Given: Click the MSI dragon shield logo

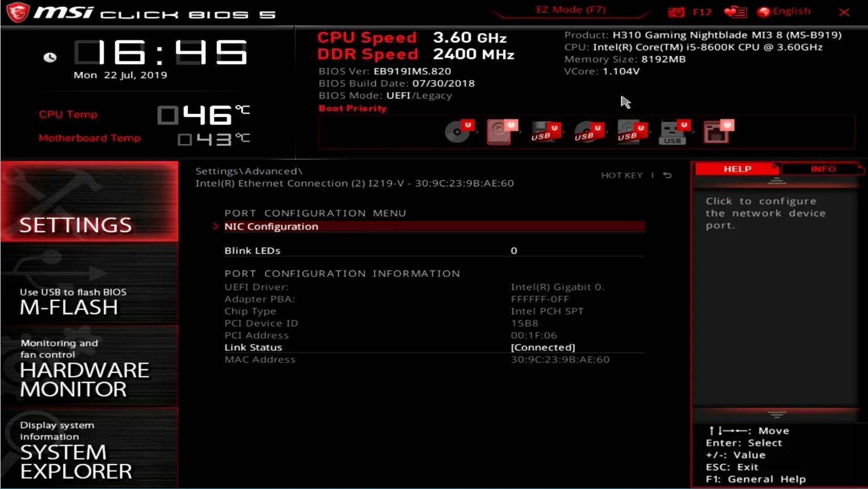Looking at the screenshot, I should point(17,12).
